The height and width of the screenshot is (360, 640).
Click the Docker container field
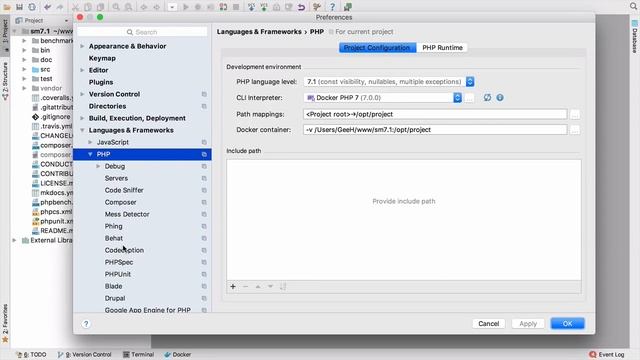(435, 130)
